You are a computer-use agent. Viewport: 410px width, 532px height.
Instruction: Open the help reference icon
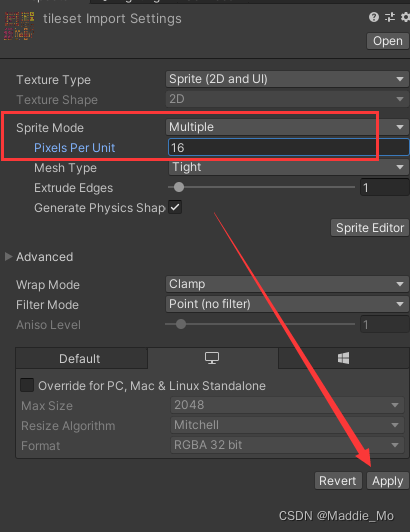[x=374, y=17]
